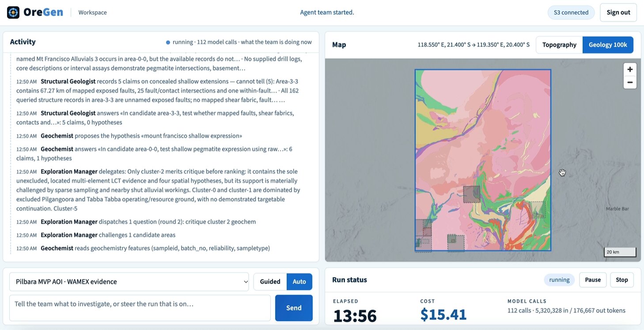Click the Exploration Manager challenges 1 candidate areas entry
Screen dimensions: 644x330
(x=96, y=235)
